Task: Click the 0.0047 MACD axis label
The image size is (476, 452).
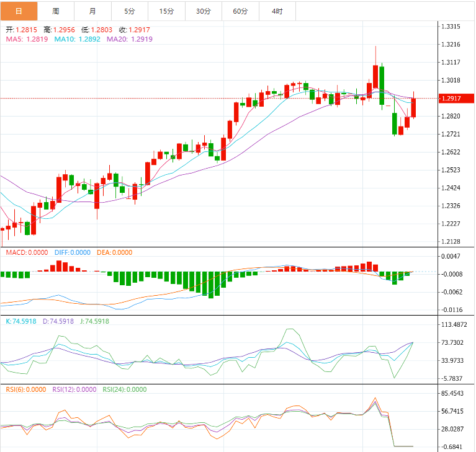Action: 452,256
